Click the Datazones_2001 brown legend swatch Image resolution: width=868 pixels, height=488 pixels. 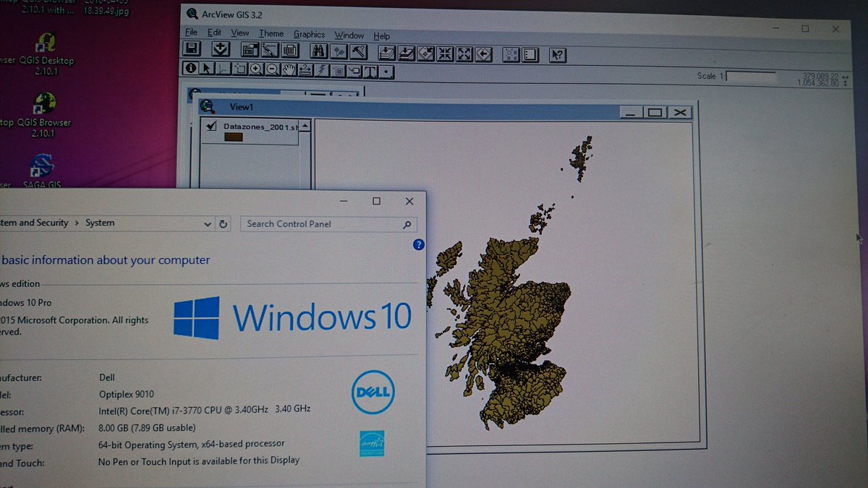[x=233, y=137]
